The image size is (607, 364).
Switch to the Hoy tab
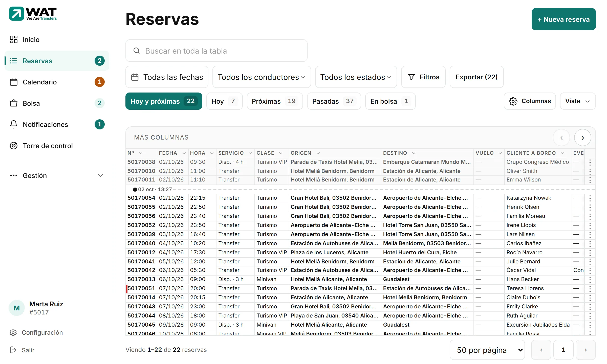click(225, 101)
